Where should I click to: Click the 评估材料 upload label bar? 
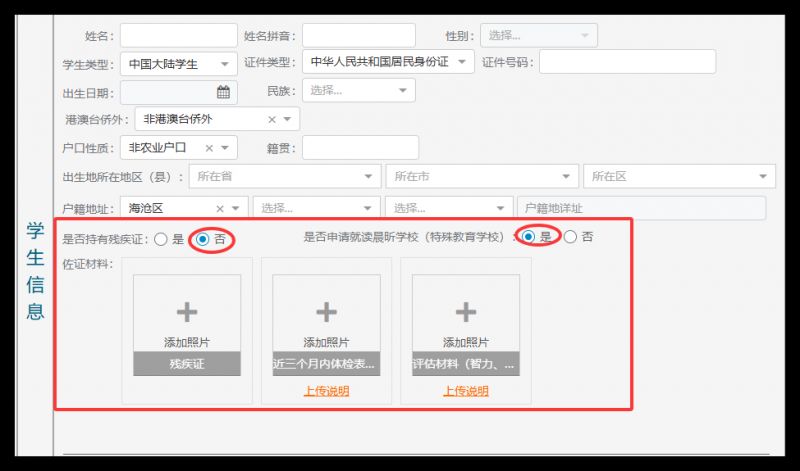coord(465,364)
